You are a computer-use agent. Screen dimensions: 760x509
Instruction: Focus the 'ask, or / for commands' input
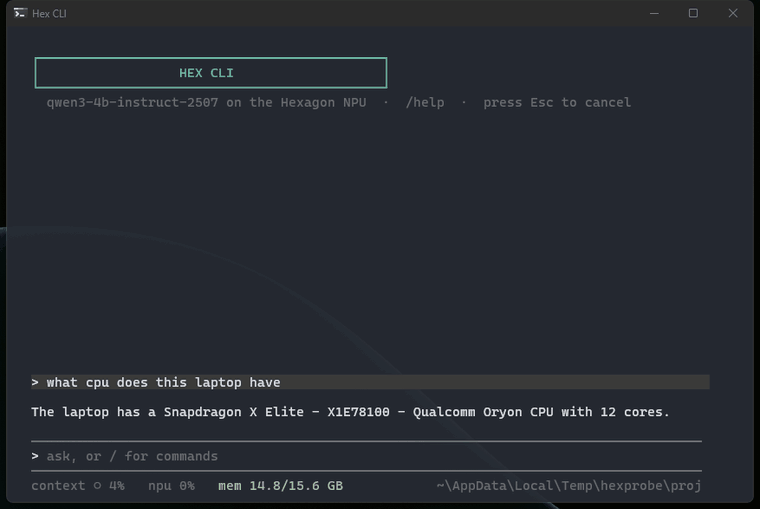(x=366, y=456)
